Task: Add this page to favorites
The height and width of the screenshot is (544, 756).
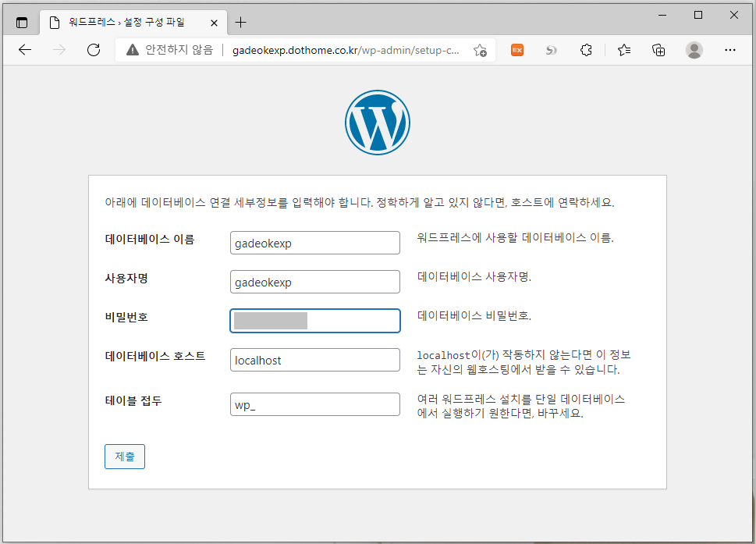Action: click(x=481, y=50)
